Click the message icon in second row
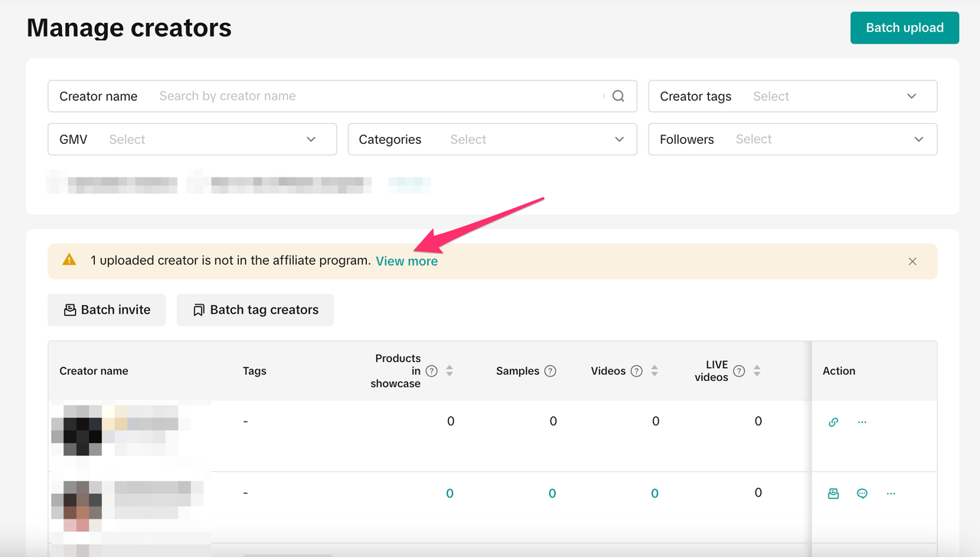Image resolution: width=980 pixels, height=557 pixels. 862,493
